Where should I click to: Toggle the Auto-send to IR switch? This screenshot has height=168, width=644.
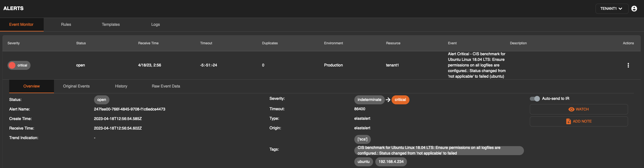tap(535, 99)
